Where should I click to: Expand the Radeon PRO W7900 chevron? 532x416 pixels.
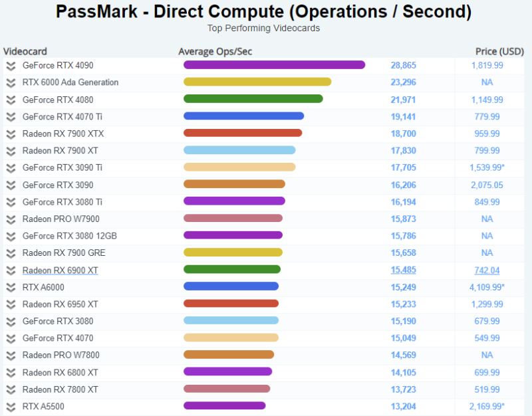click(x=11, y=219)
